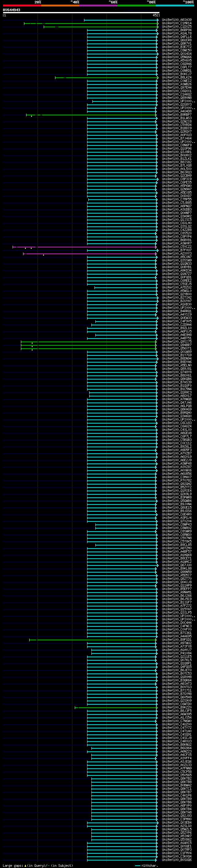Click the orange ~40% identity color band
The height and width of the screenshot is (868, 197).
pos(60,6)
